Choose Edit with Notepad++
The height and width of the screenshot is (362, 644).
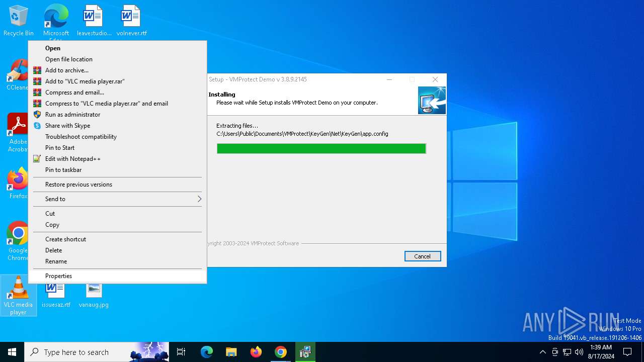tap(117, 159)
